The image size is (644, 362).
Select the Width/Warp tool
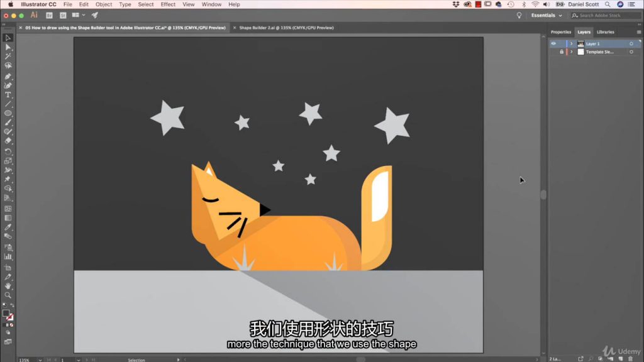click(8, 170)
